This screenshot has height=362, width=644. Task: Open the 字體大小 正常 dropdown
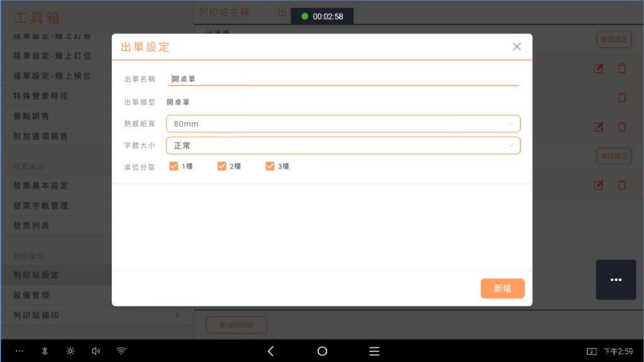tap(343, 145)
